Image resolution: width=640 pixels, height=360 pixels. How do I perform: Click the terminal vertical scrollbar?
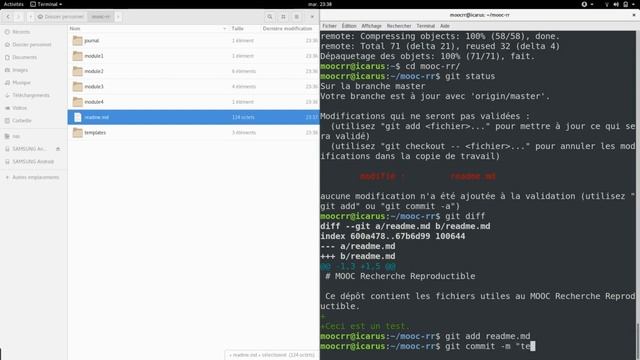pyautogui.click(x=638, y=341)
